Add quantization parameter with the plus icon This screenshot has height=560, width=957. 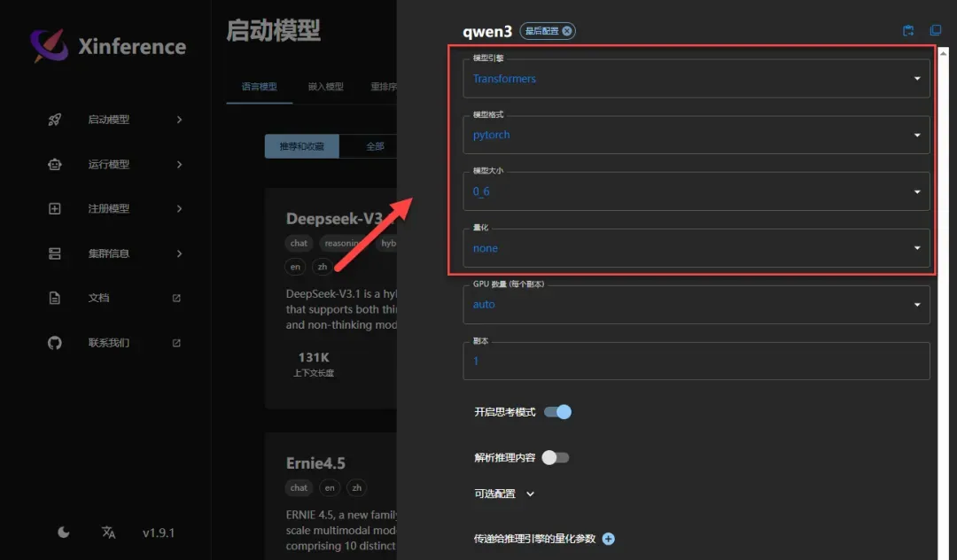[x=609, y=539]
